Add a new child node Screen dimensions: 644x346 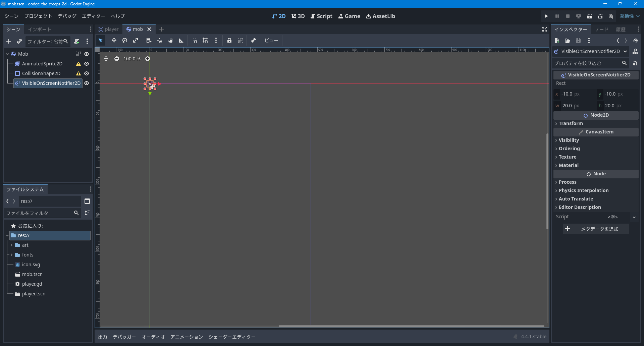pos(9,41)
